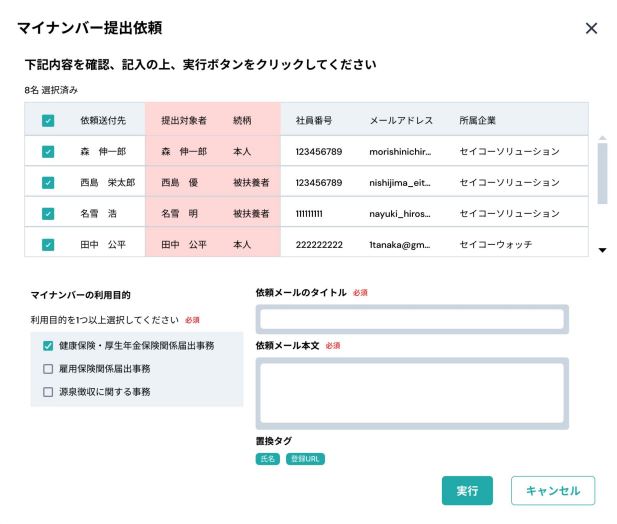Click the nishijima_eit... email cell
The image size is (617, 524).
[400, 183]
